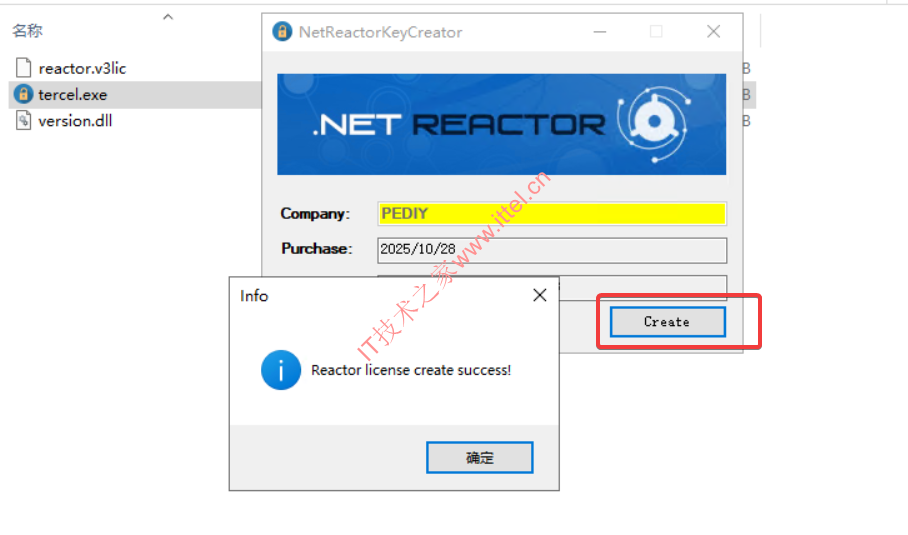Click the Purchase date field
Screen dimensions: 908x535
[x=552, y=250]
